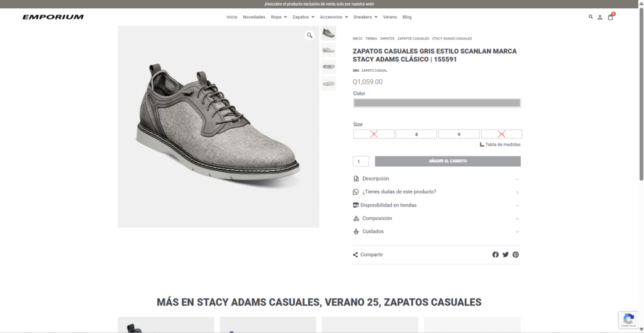Open the Ropa dropdown menu
644x333 pixels.
(x=279, y=17)
